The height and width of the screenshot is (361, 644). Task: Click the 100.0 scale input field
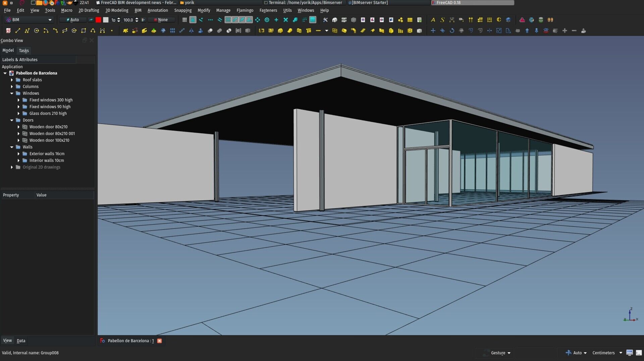click(129, 20)
